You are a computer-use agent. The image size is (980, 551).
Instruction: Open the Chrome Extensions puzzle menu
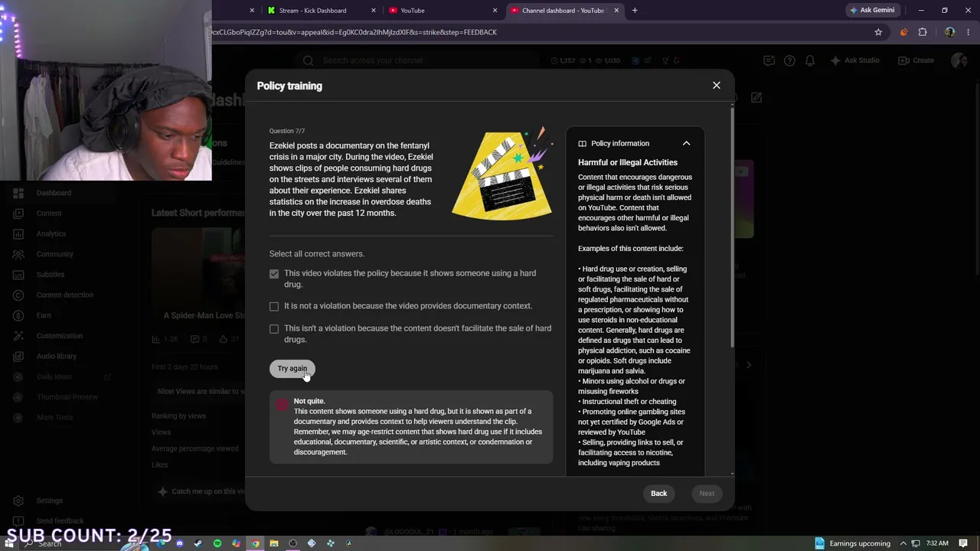[x=923, y=32]
